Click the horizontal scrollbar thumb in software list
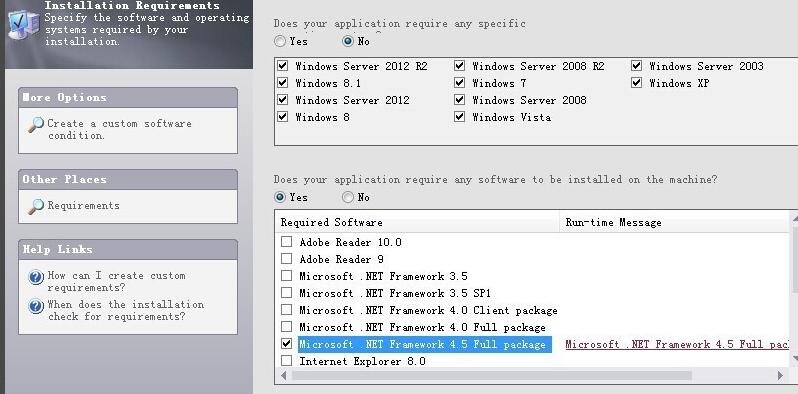This screenshot has height=394, width=798. 492,376
